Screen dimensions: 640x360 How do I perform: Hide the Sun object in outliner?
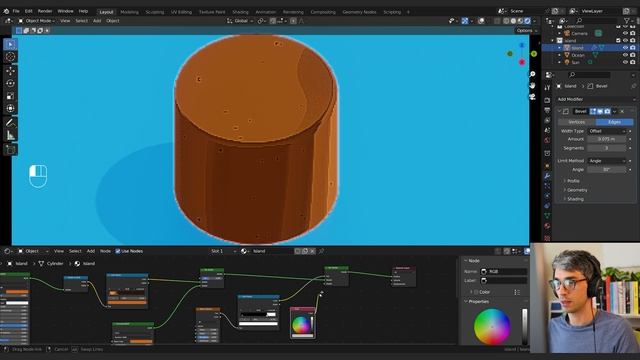pyautogui.click(x=625, y=62)
